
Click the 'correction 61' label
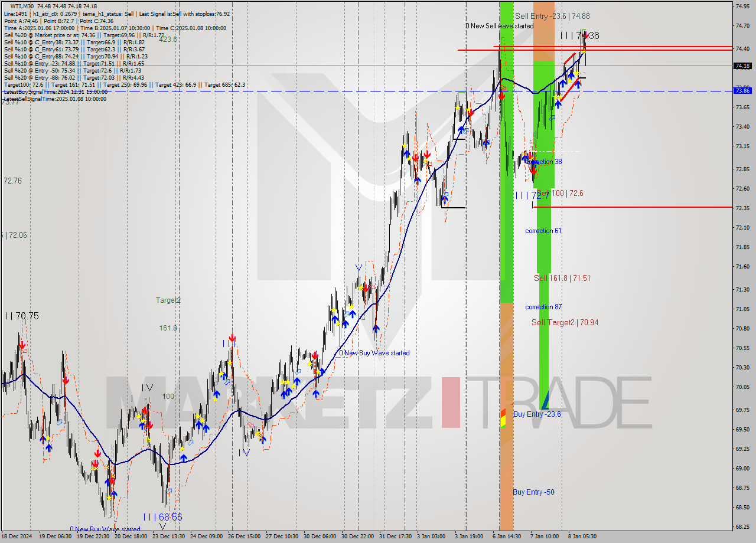pyautogui.click(x=543, y=231)
